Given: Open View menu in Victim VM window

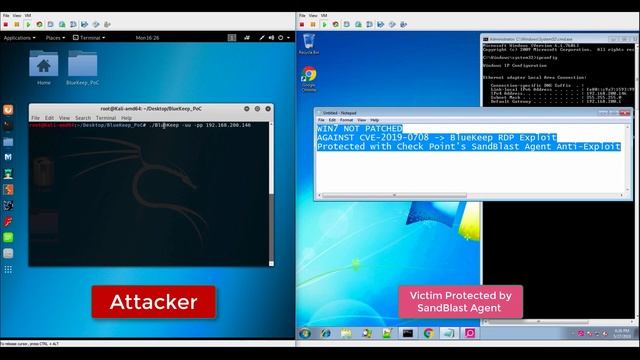Looking at the screenshot, I should coord(313,16).
